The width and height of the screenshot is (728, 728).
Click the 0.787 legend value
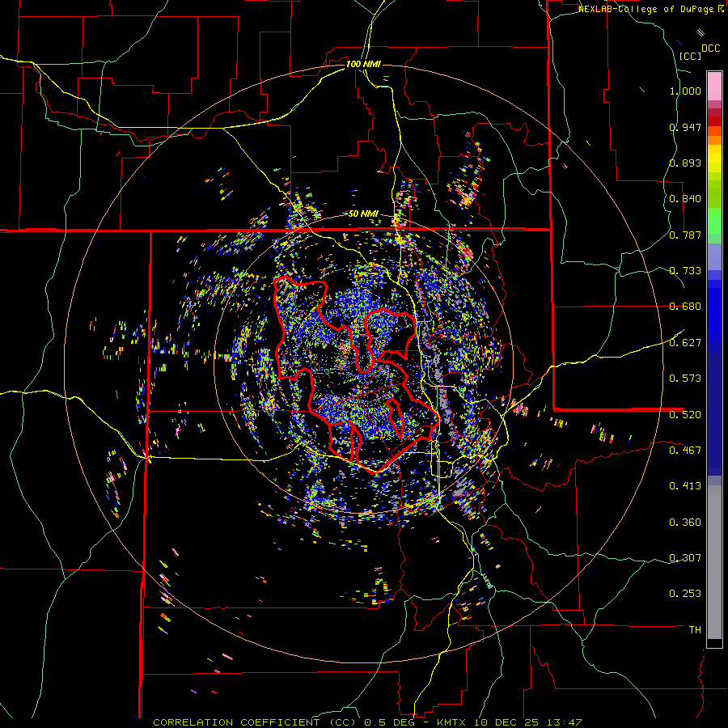[x=685, y=235]
